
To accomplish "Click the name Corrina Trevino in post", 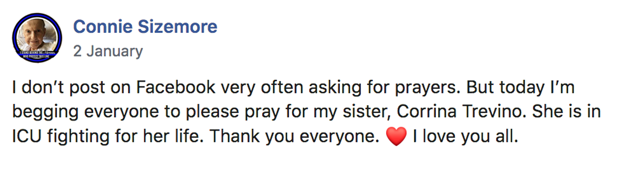I will coord(461,111).
